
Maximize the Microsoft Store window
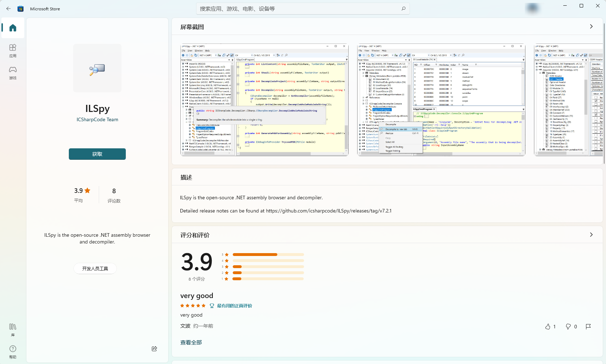[581, 6]
